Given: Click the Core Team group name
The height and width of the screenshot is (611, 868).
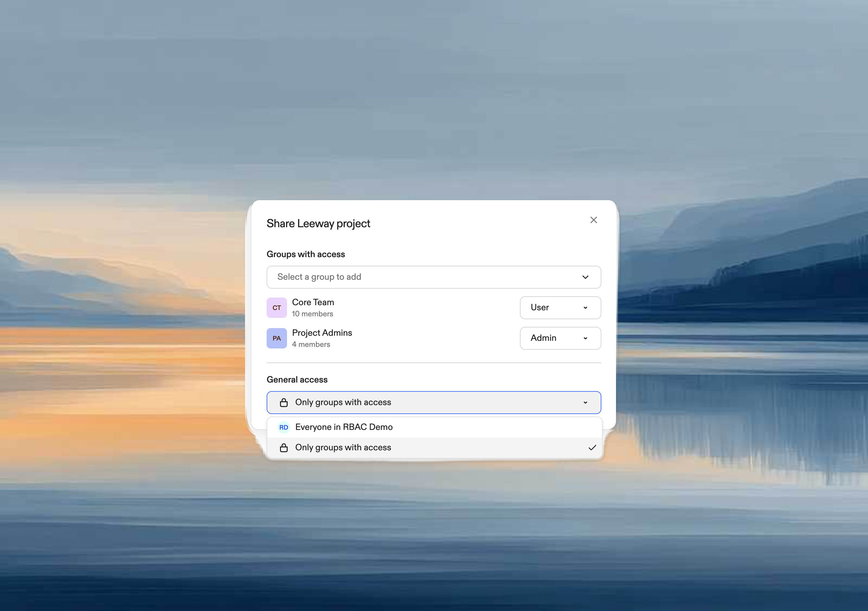Looking at the screenshot, I should 313,302.
